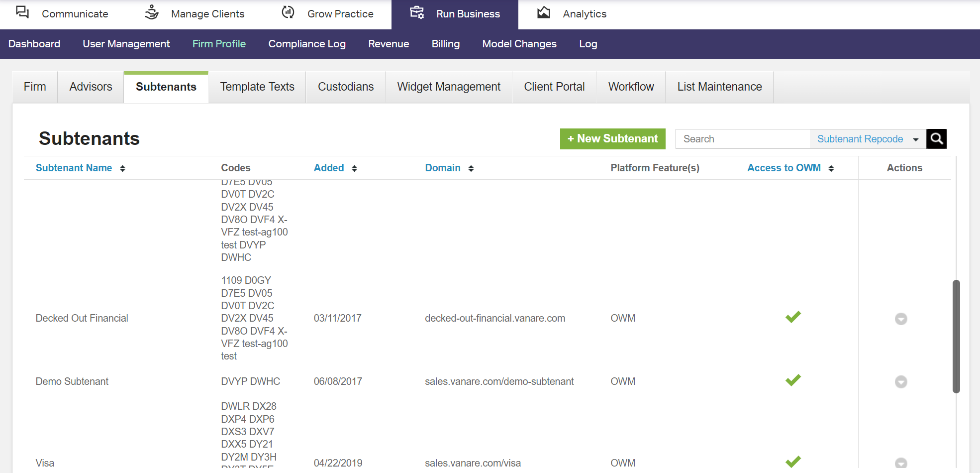Click the Grow Practice chart icon
980x473 pixels.
click(x=288, y=12)
